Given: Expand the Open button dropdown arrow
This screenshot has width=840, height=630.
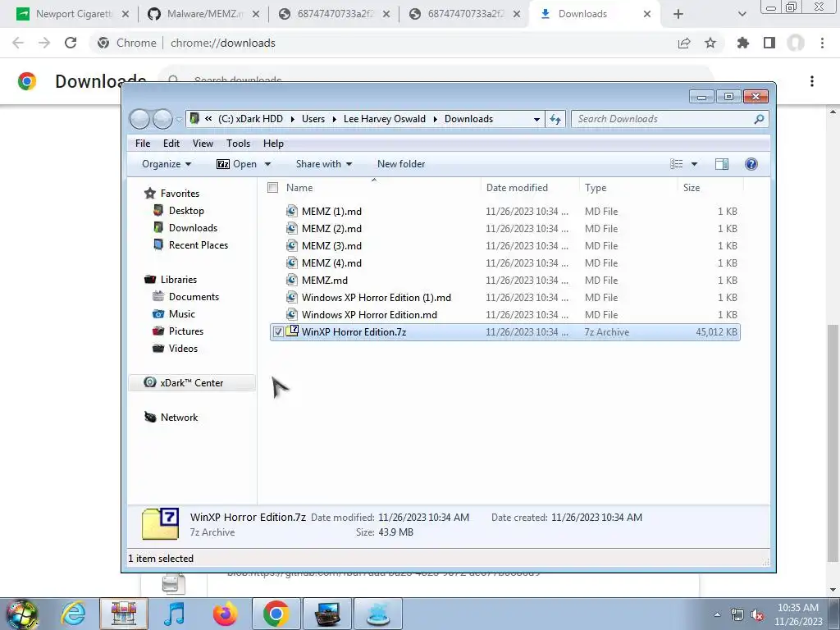Looking at the screenshot, I should click(268, 164).
